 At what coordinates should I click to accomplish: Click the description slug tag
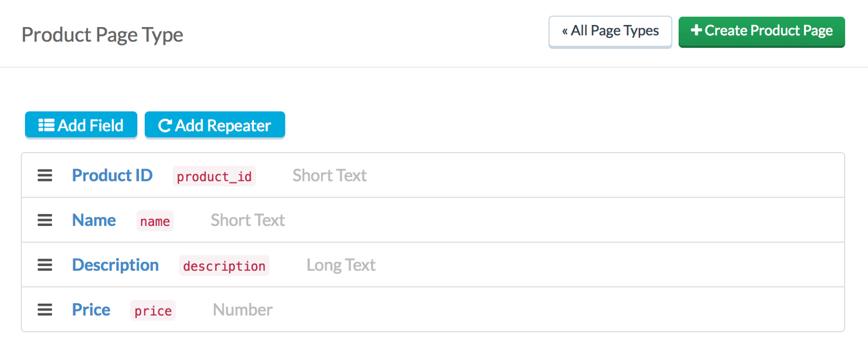(224, 266)
